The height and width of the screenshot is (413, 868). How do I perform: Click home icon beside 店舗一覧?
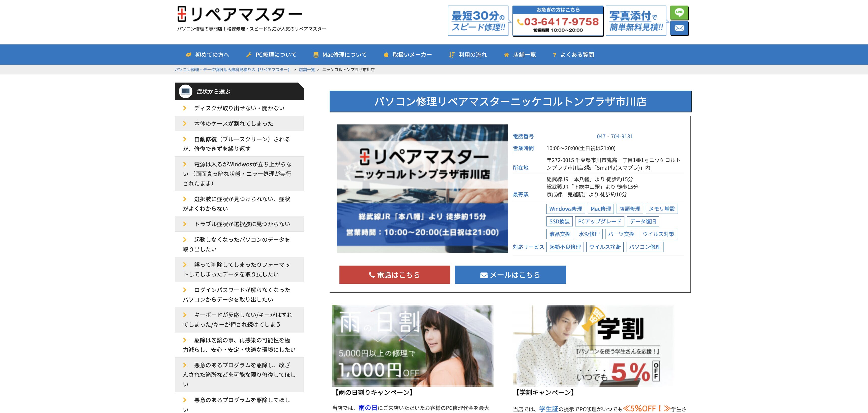coord(506,55)
